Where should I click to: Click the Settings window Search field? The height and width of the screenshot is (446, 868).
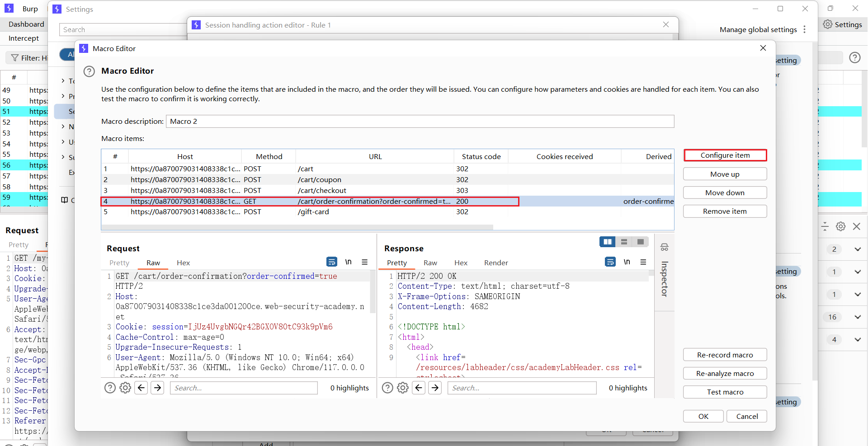[x=123, y=29]
